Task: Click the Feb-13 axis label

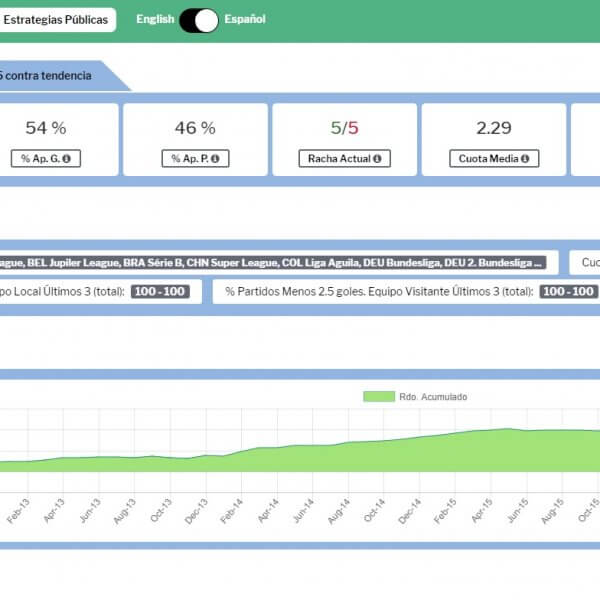Action: click(18, 511)
